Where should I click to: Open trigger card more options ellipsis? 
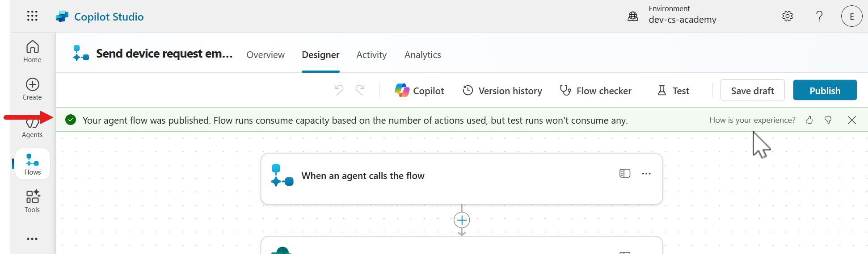pyautogui.click(x=646, y=174)
